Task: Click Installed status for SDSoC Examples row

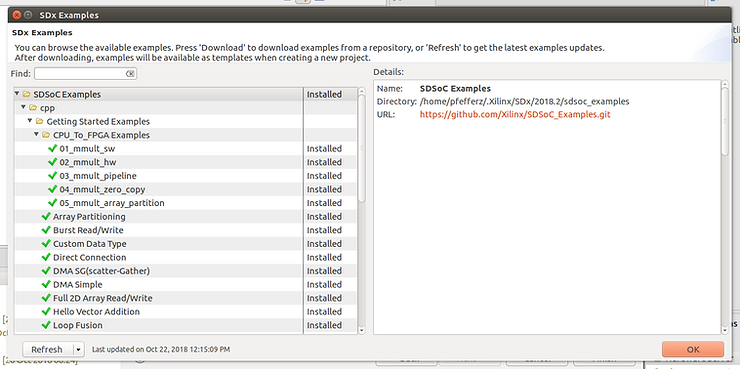Action: pyautogui.click(x=324, y=94)
